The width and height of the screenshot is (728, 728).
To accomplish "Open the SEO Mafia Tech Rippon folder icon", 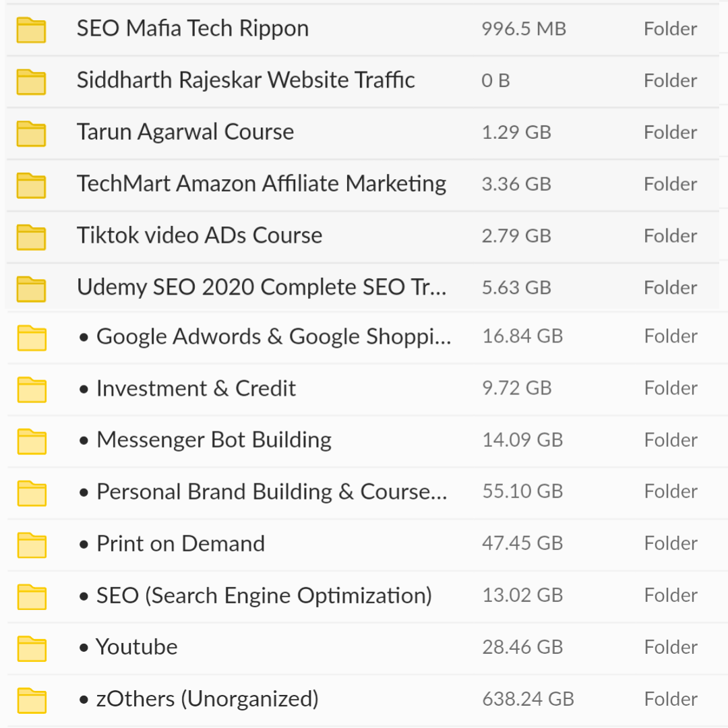I will (31, 30).
